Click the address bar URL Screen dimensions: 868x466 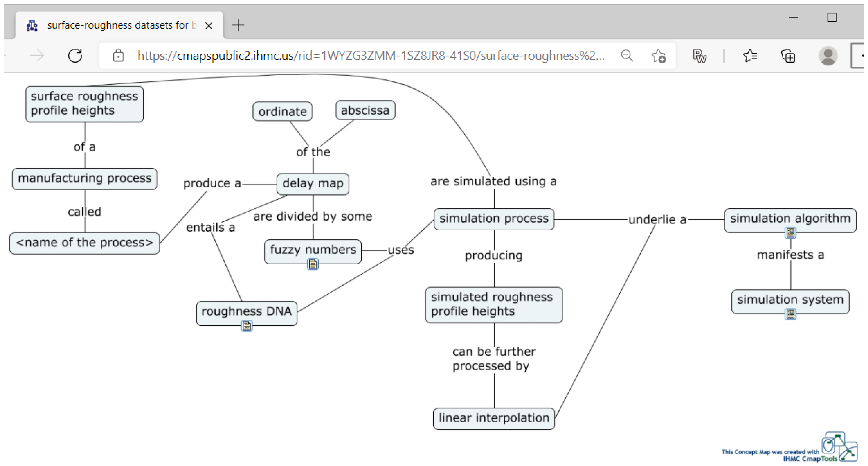point(371,56)
